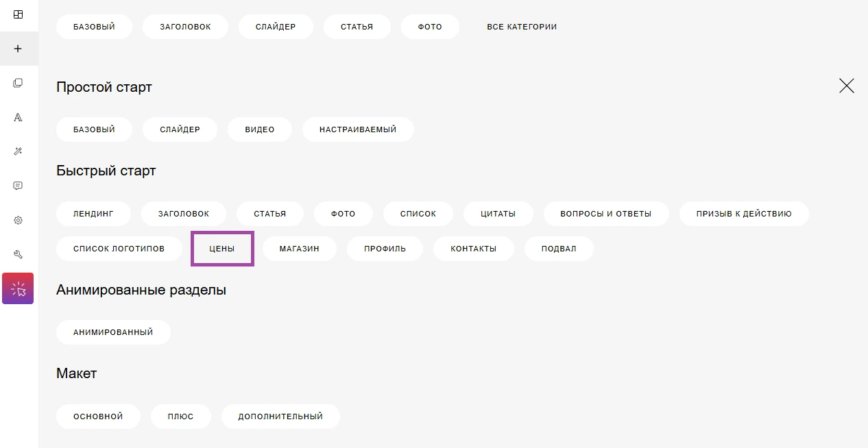The height and width of the screenshot is (448, 868).
Task: Click the plus add section icon
Action: tap(18, 49)
